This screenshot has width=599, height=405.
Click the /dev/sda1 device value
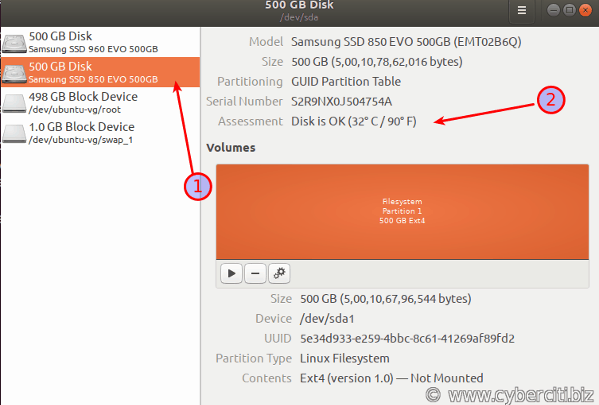coord(327,319)
